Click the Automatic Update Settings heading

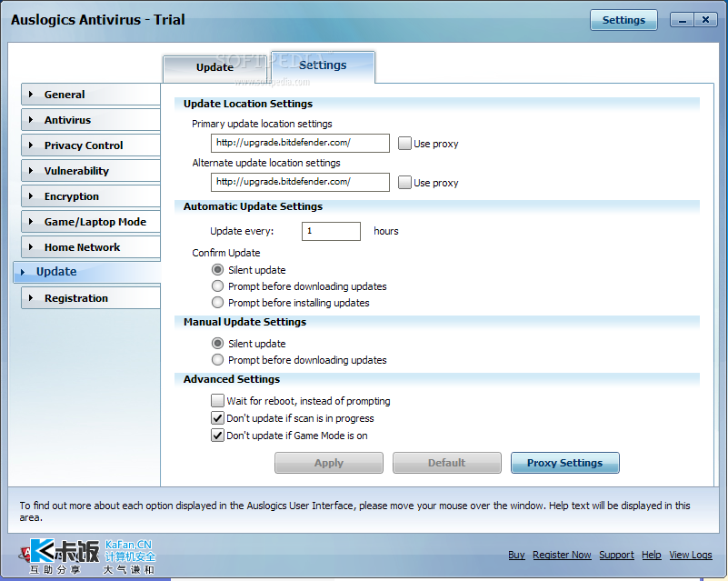[253, 206]
